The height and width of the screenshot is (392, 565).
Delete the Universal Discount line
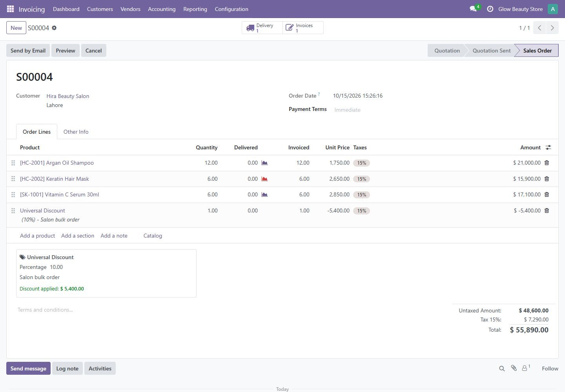click(547, 211)
